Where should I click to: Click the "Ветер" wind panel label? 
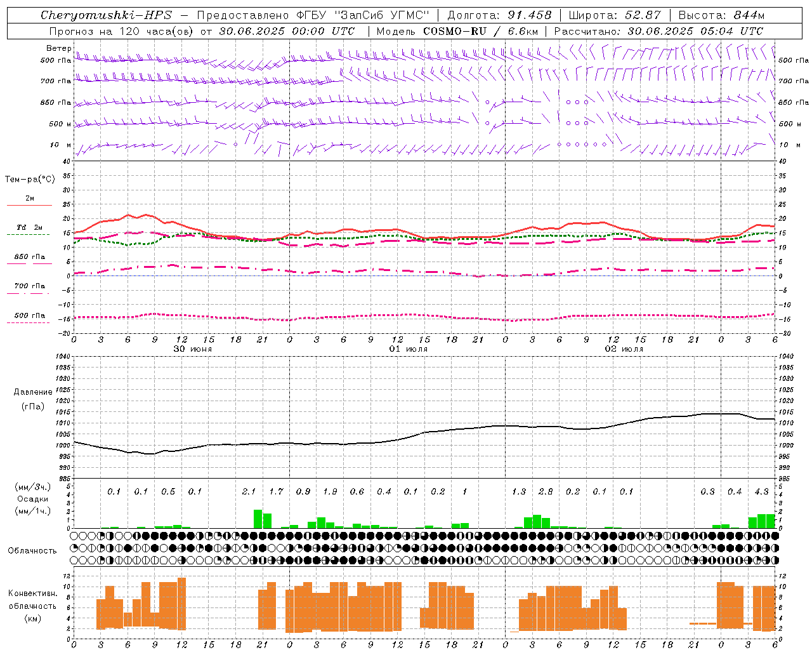tap(58, 48)
